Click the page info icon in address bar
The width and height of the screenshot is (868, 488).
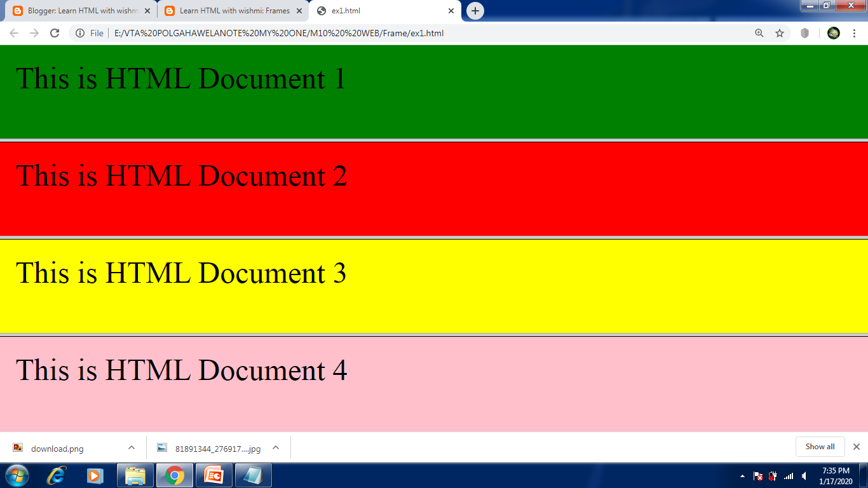[x=81, y=33]
